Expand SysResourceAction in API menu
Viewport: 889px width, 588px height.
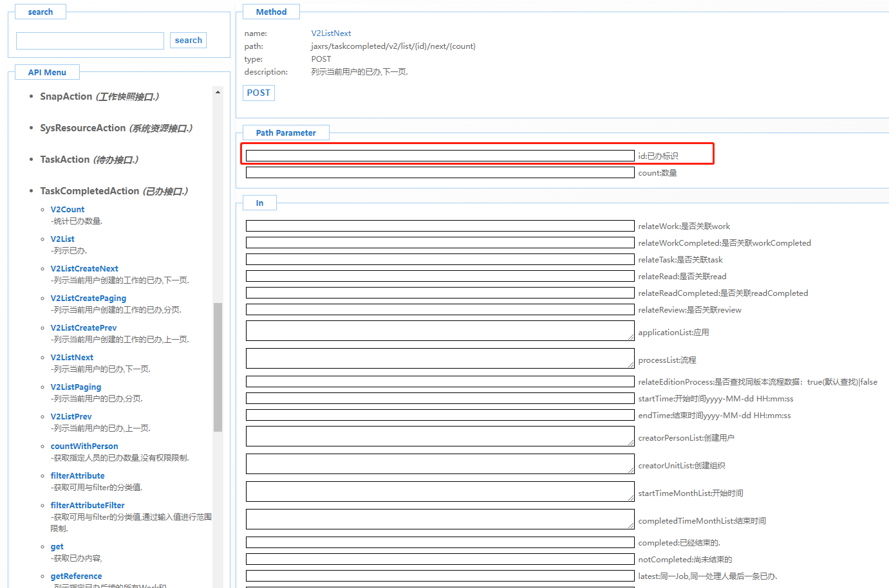(x=116, y=128)
